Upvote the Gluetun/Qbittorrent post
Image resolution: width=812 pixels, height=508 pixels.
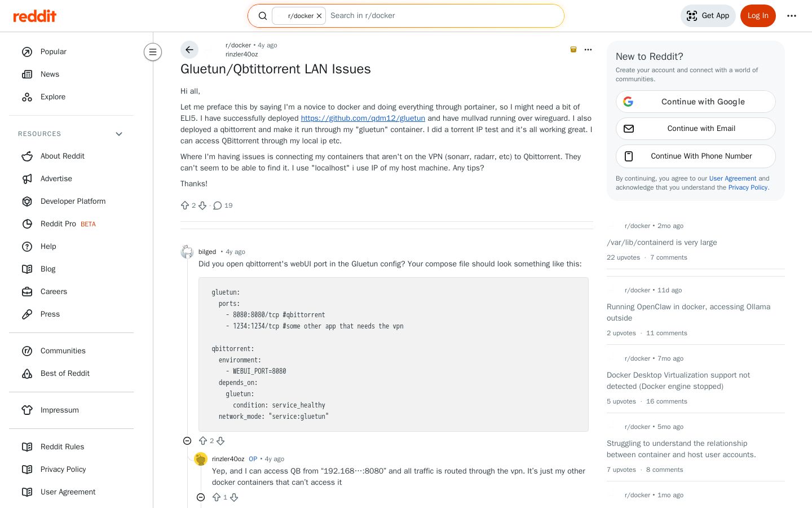click(x=185, y=205)
